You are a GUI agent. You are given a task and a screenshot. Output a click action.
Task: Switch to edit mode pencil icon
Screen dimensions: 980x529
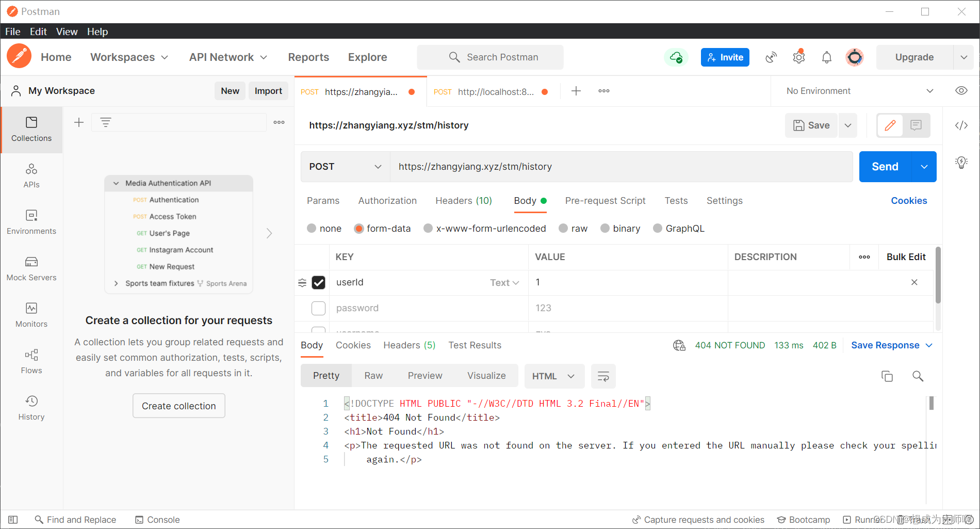[x=890, y=125]
